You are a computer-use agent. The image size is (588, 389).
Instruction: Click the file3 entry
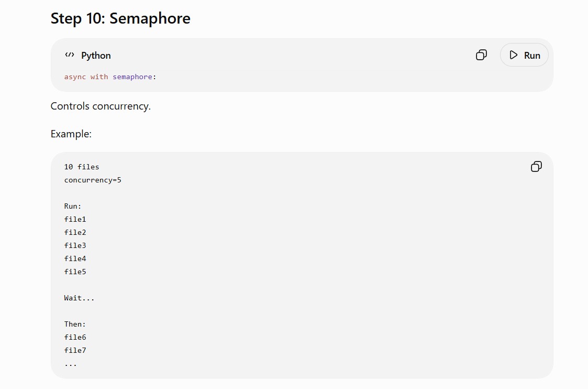[x=75, y=245]
